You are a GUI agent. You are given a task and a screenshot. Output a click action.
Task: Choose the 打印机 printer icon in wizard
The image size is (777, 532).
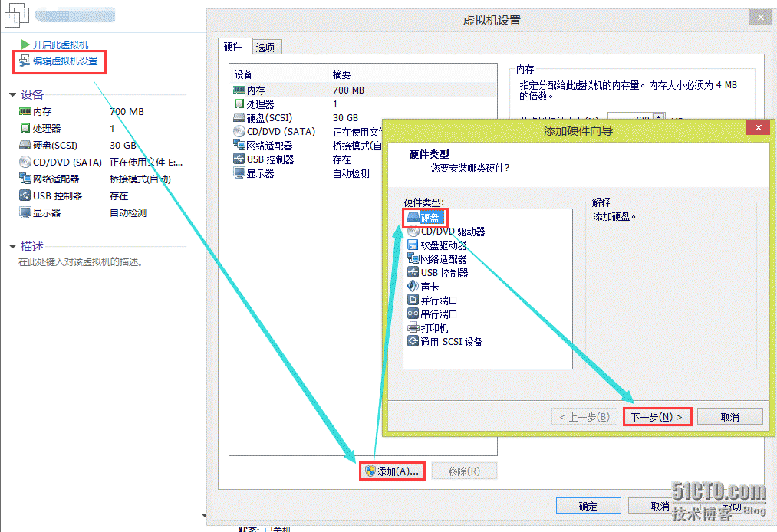[x=413, y=327]
